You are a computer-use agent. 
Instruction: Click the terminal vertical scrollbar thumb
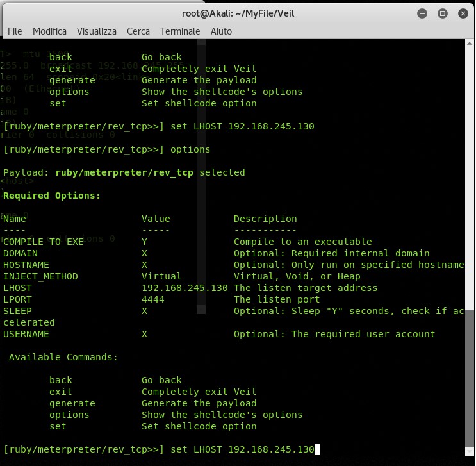[x=470, y=379]
